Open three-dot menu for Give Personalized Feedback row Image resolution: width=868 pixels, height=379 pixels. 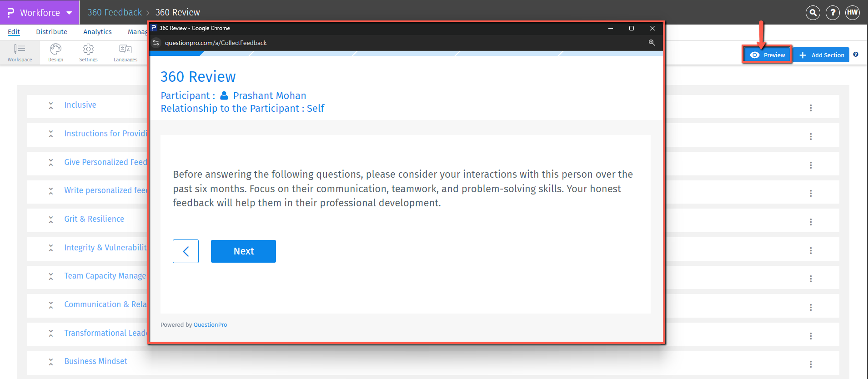[x=810, y=165]
